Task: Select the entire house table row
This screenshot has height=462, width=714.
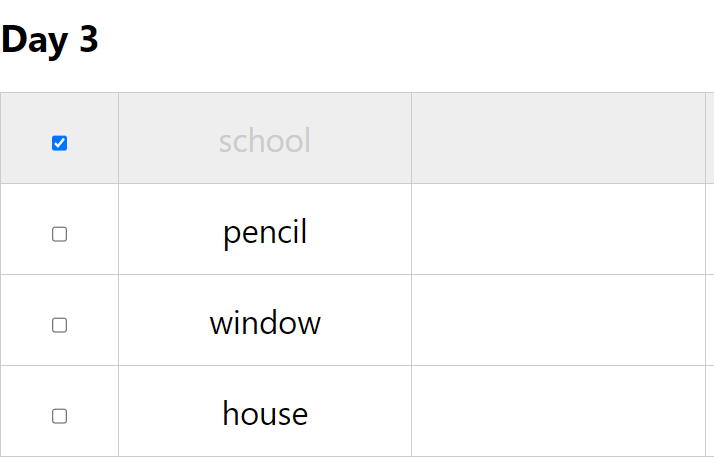Action: [x=357, y=411]
